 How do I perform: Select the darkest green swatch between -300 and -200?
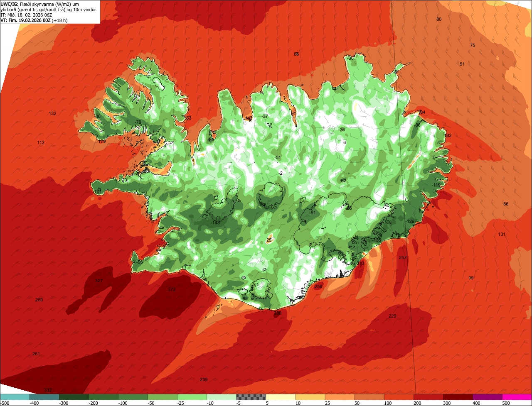coord(74,397)
